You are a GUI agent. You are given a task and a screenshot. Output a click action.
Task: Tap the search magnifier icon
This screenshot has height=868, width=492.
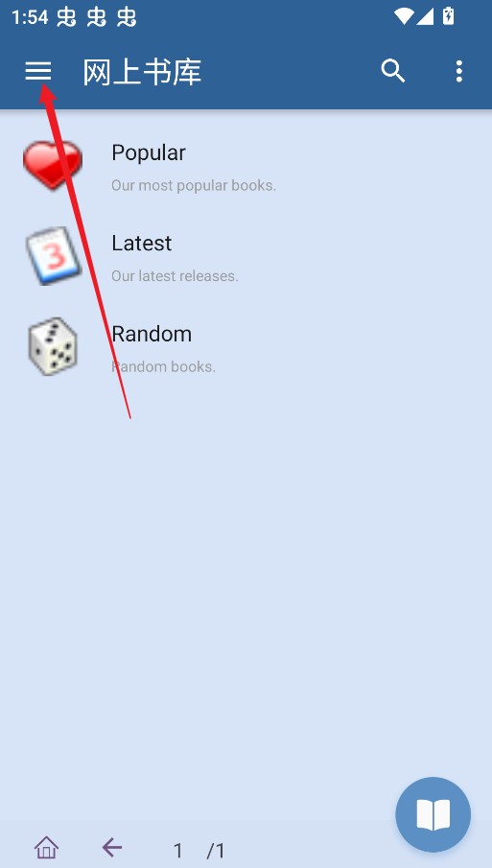click(x=393, y=71)
